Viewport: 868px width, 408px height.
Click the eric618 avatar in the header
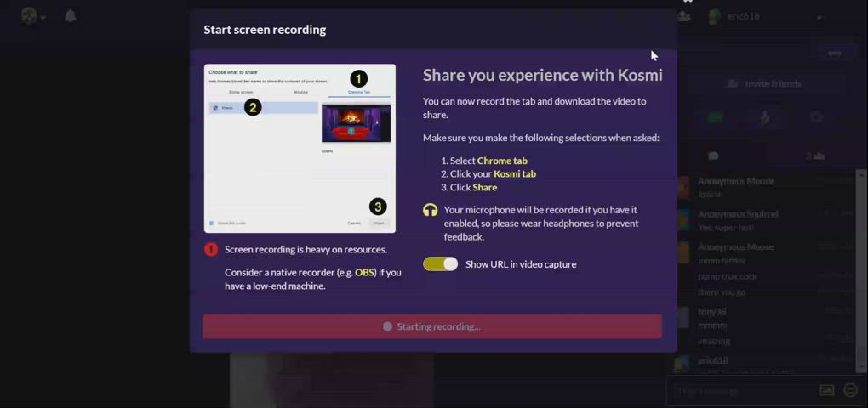pos(715,17)
